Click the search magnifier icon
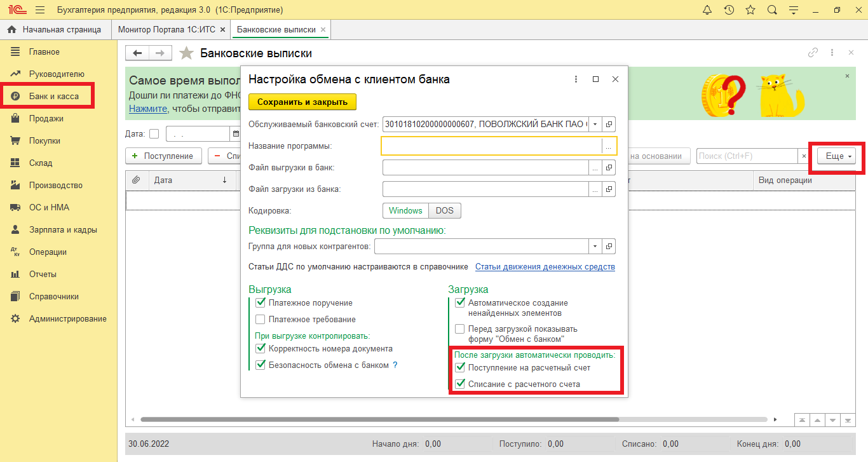 pyautogui.click(x=772, y=10)
